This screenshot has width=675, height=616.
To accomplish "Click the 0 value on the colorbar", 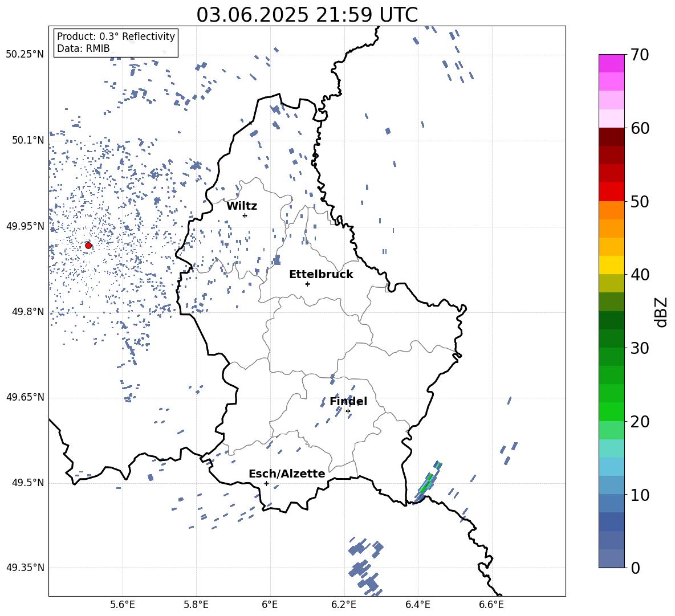I will pyautogui.click(x=635, y=568).
